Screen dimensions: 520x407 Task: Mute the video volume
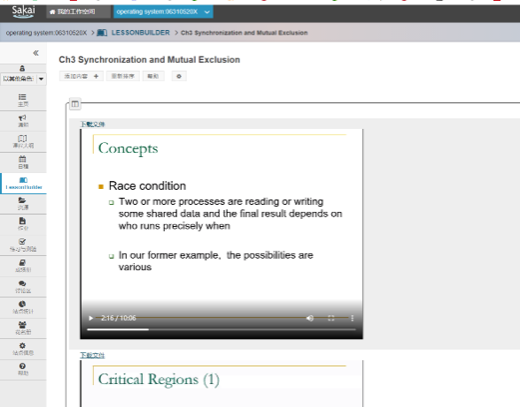point(310,318)
